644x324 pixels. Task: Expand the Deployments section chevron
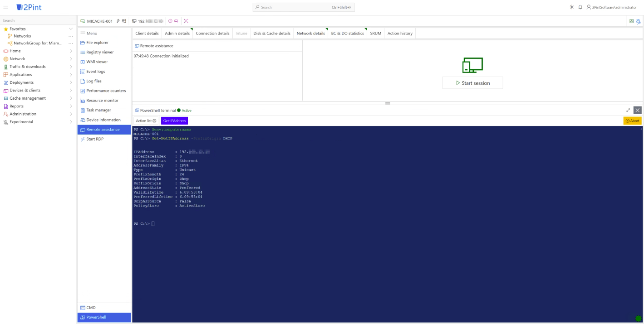[71, 82]
